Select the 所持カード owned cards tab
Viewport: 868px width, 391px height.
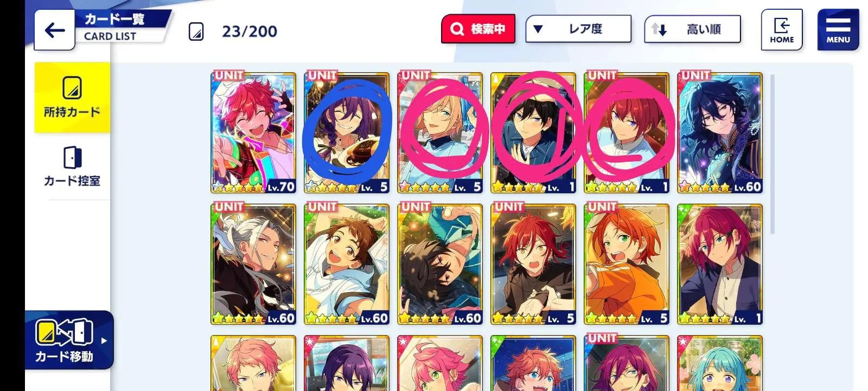pos(72,98)
